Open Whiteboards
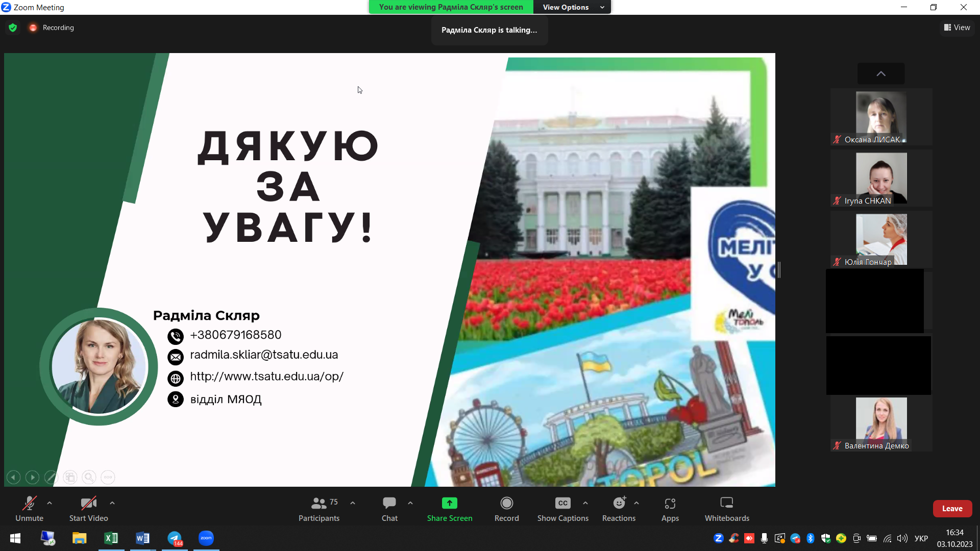This screenshot has height=551, width=980. pos(726,504)
